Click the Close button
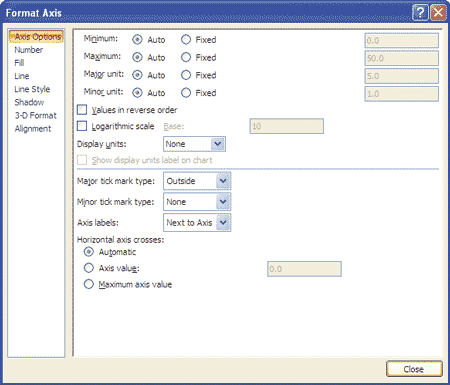This screenshot has width=450, height=385. point(414,369)
